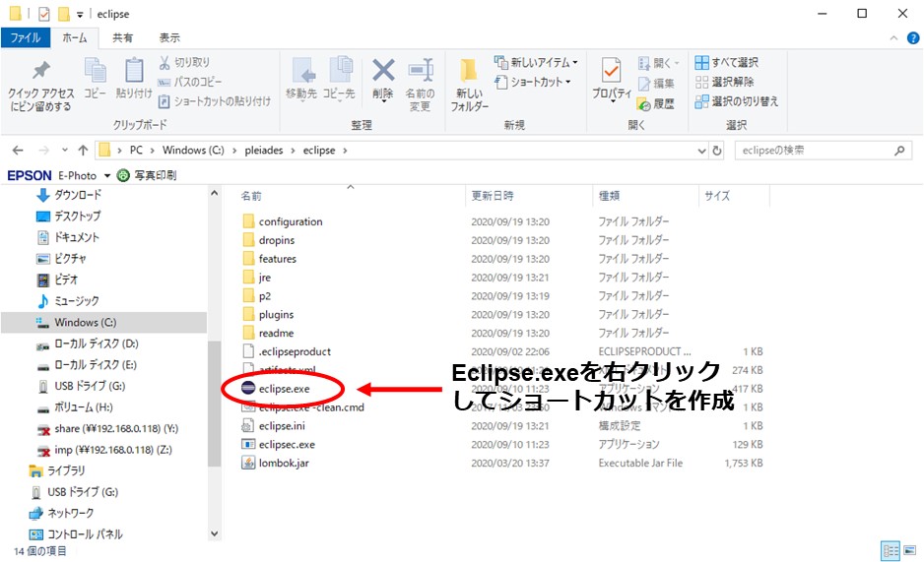The height and width of the screenshot is (562, 924).
Task: Click Windows (C:) in address breadcrumb
Action: (193, 151)
